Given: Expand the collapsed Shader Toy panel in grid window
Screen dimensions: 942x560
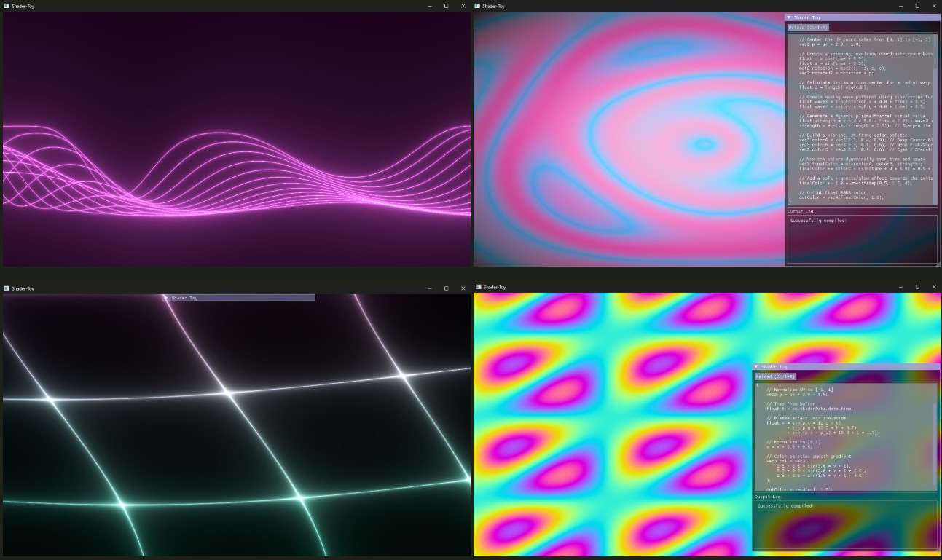Looking at the screenshot, I should 166,298.
